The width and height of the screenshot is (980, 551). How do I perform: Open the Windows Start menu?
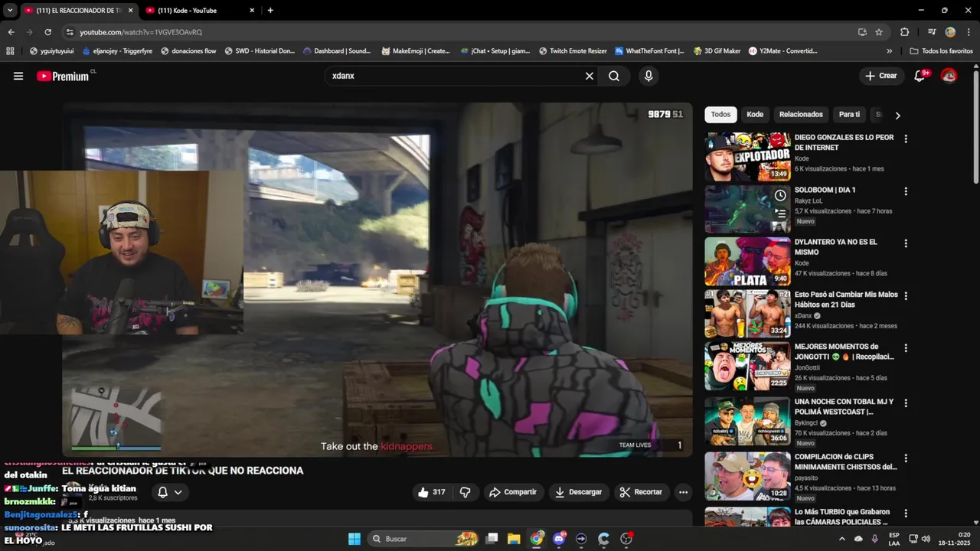(x=354, y=539)
